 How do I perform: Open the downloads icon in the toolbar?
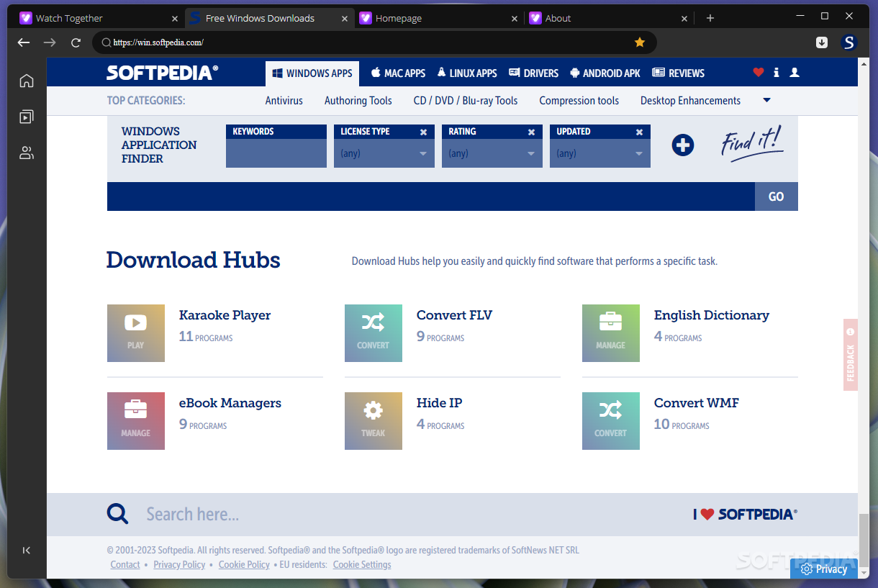822,42
